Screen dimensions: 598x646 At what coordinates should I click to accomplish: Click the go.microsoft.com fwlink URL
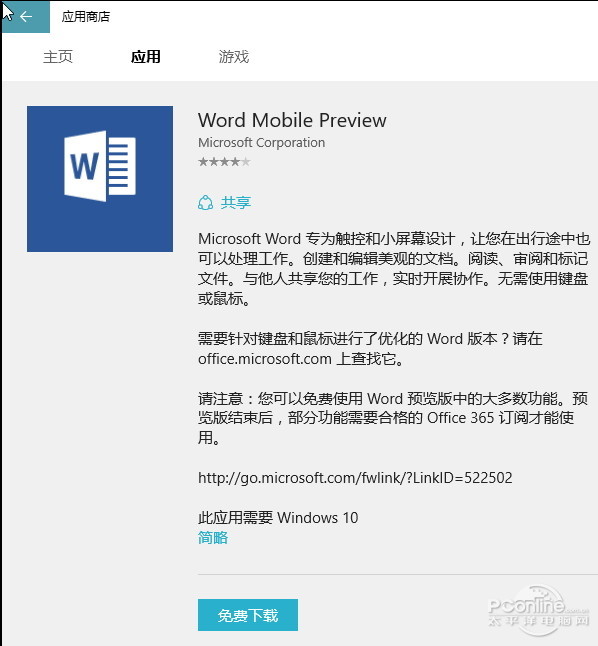355,478
